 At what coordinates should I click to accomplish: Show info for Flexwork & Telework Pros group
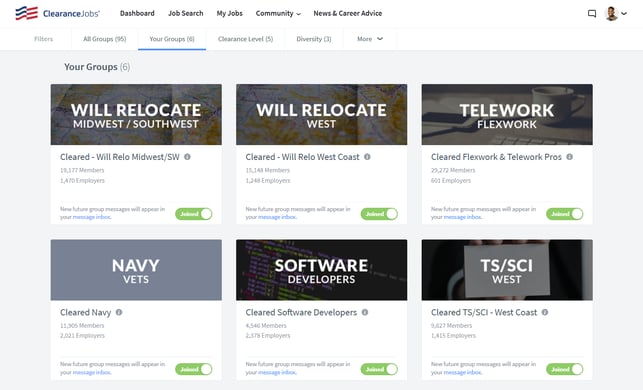click(x=570, y=157)
